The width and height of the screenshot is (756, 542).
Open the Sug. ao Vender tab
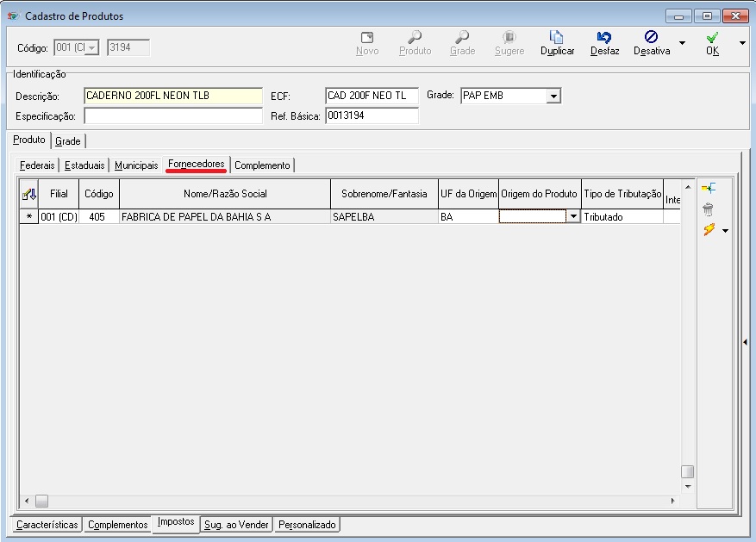pyautogui.click(x=236, y=525)
